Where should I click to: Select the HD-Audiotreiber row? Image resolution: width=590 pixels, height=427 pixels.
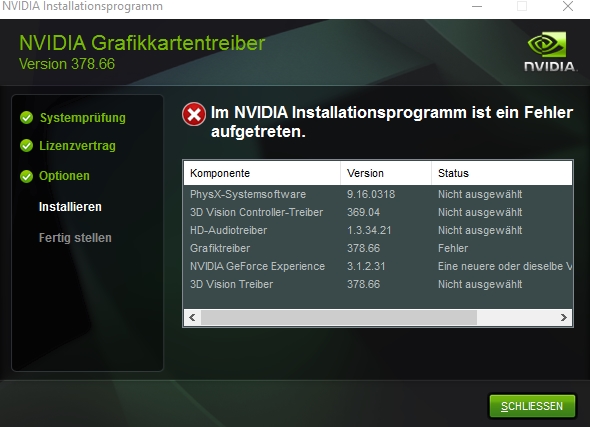point(378,230)
